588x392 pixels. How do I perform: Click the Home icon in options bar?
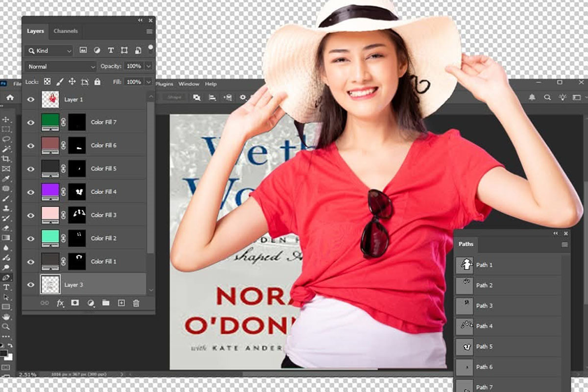coord(10,98)
